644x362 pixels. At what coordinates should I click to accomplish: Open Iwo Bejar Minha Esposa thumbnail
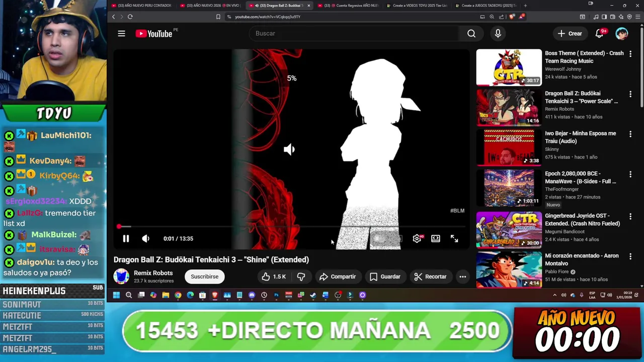coord(509,147)
